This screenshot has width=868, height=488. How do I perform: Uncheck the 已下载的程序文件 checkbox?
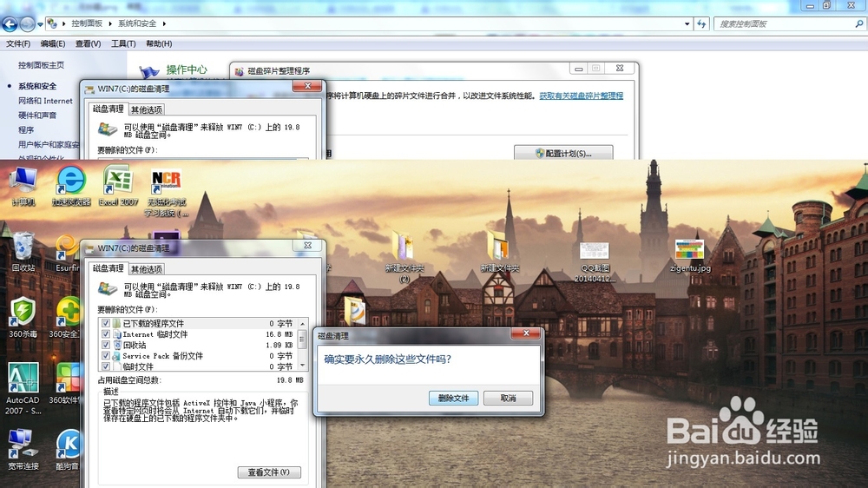106,324
